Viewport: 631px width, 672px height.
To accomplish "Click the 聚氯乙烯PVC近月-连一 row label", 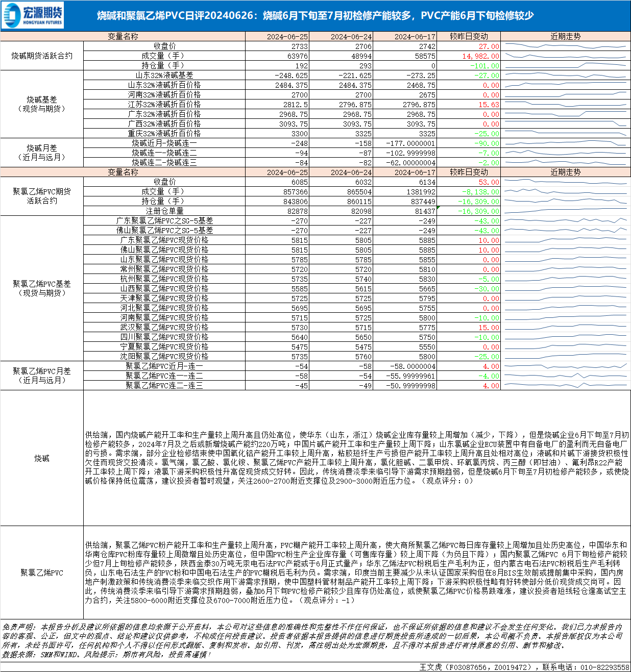I will [x=164, y=366].
